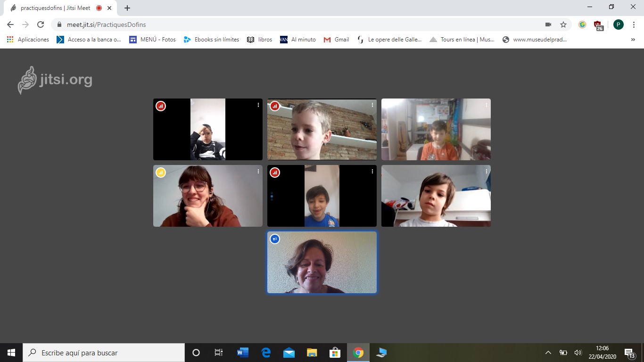Reload the Jitsi Meet page

tap(41, 25)
